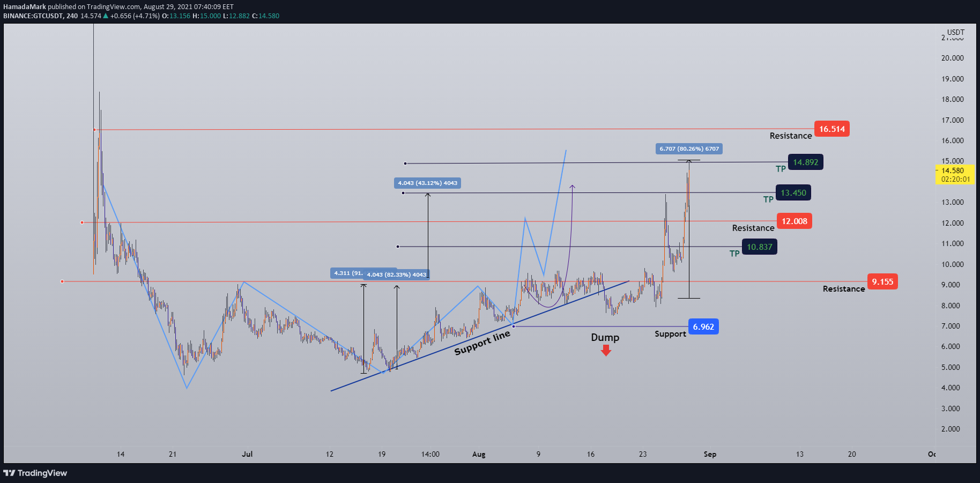
Task: Click the black dot starting 14.892 line
Action: pos(405,164)
